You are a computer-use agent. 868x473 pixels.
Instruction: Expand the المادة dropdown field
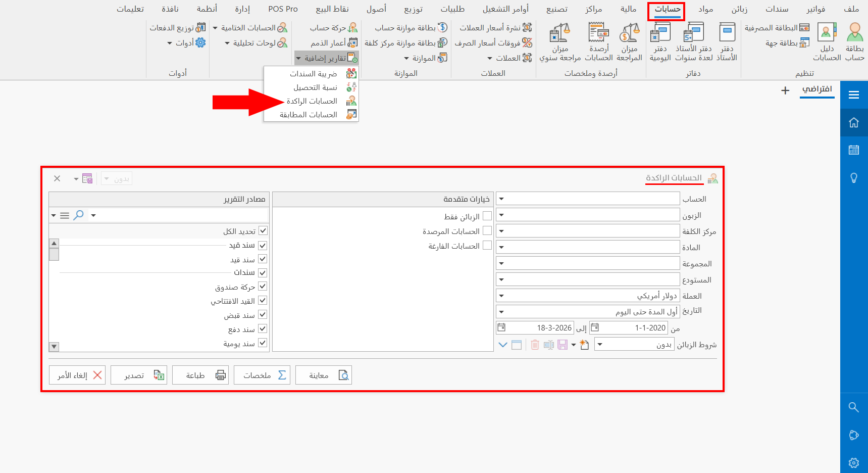pyautogui.click(x=501, y=247)
